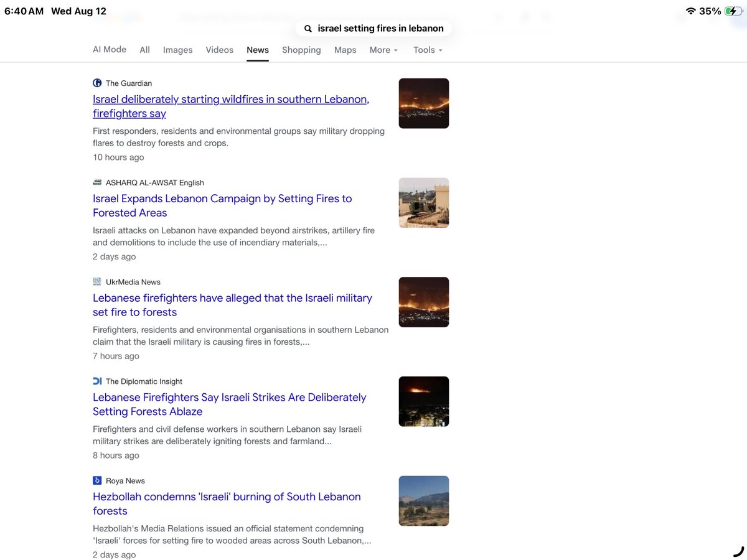Open 'Israeli Strikes Are Deliberately Setting Forests Ablaze'
The image size is (747, 560).
pyautogui.click(x=230, y=404)
